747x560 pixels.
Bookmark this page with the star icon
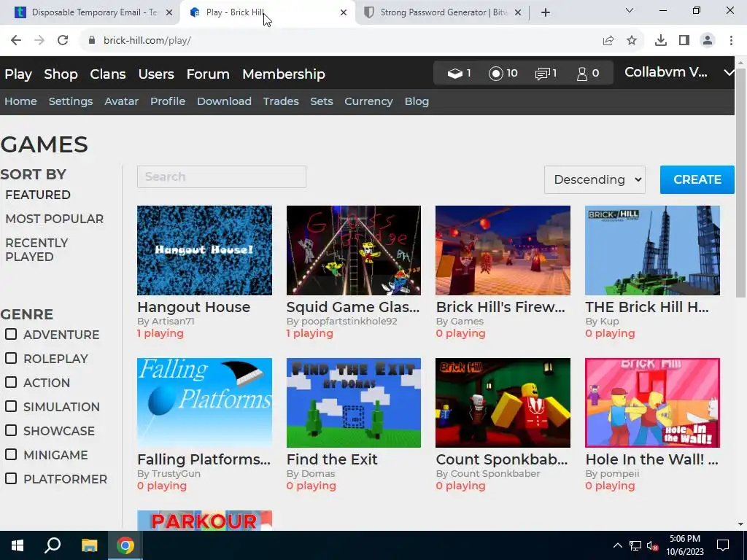point(632,41)
